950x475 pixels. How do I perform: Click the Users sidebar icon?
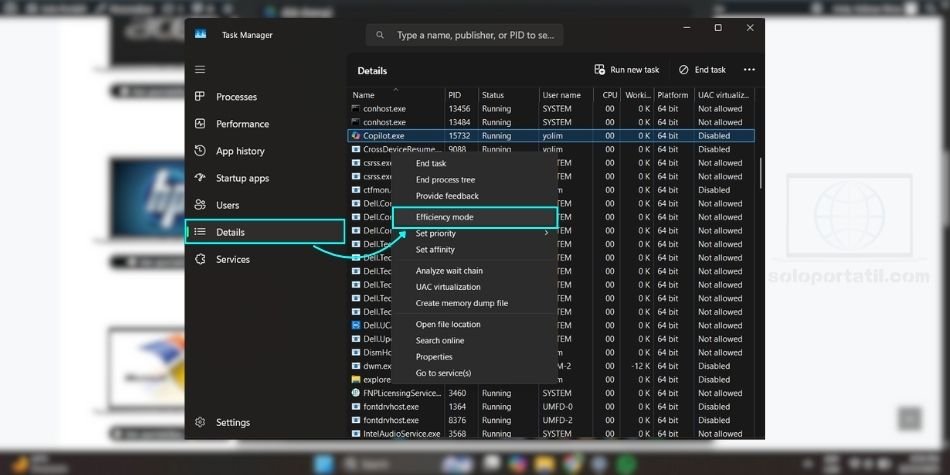coord(200,205)
